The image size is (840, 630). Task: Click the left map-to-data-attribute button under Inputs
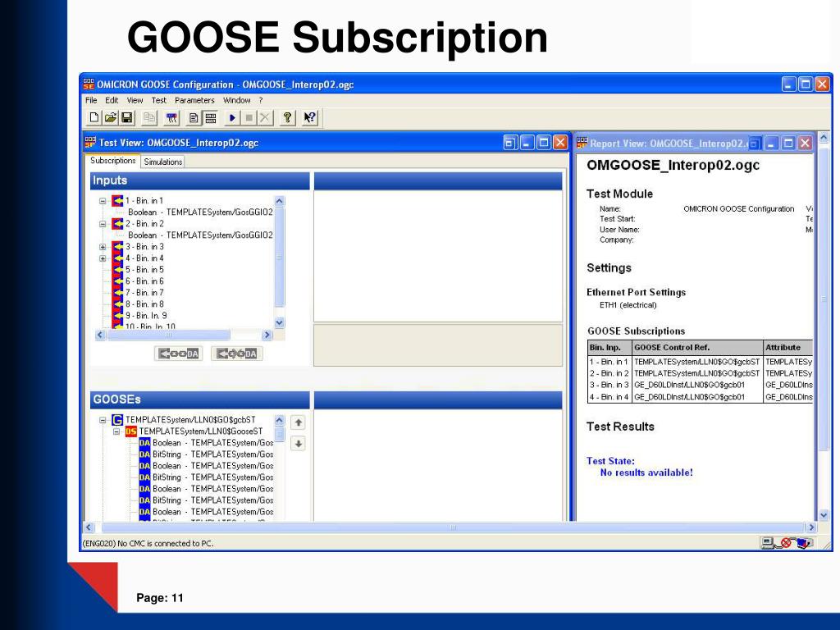(x=178, y=354)
